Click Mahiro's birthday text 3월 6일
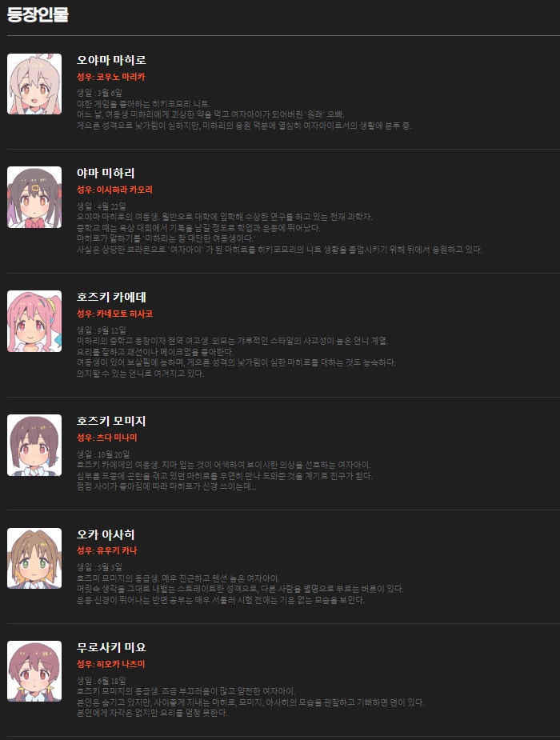The image size is (560, 740). click(110, 93)
